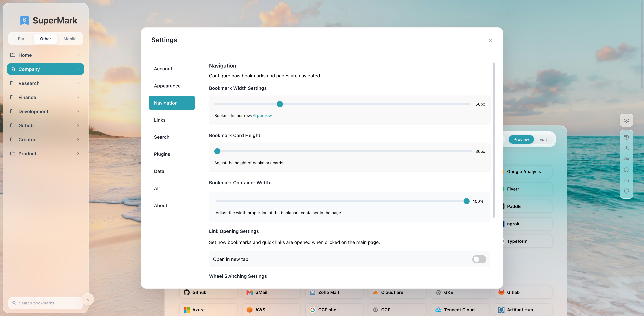
Task: Click the search magnifier icon
Action: click(x=14, y=303)
